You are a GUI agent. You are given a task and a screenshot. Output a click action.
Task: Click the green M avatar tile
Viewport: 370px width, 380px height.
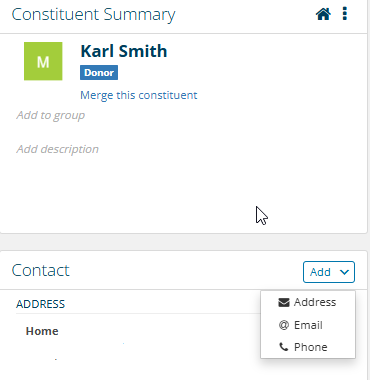(43, 61)
